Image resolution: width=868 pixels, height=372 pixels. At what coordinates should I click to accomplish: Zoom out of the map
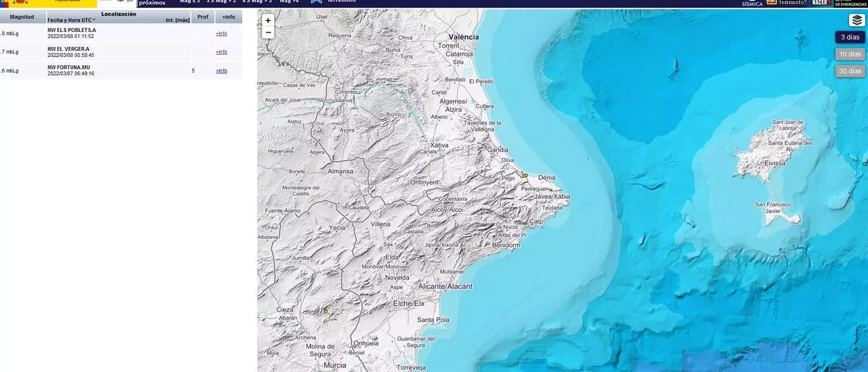pyautogui.click(x=268, y=32)
